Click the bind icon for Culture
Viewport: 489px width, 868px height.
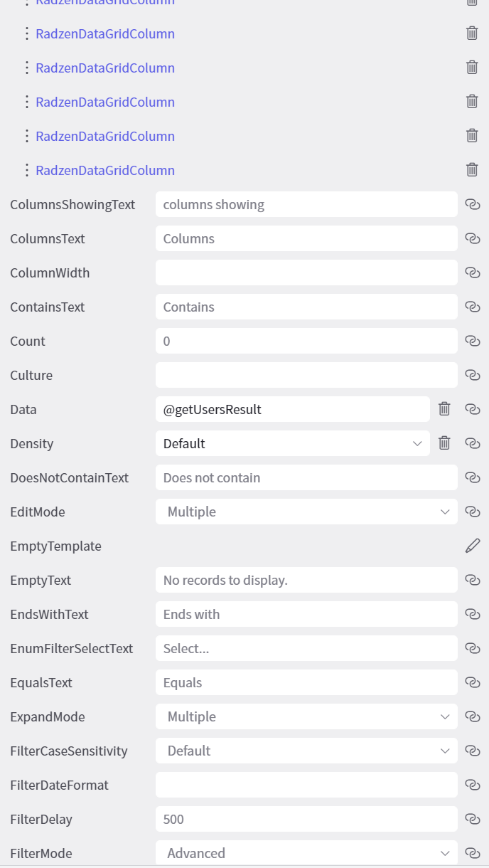point(473,375)
